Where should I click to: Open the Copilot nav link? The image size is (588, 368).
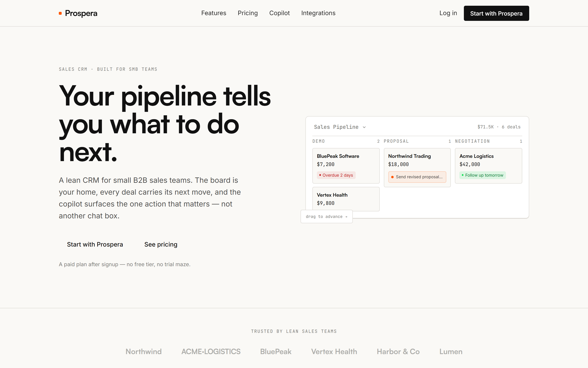point(280,13)
